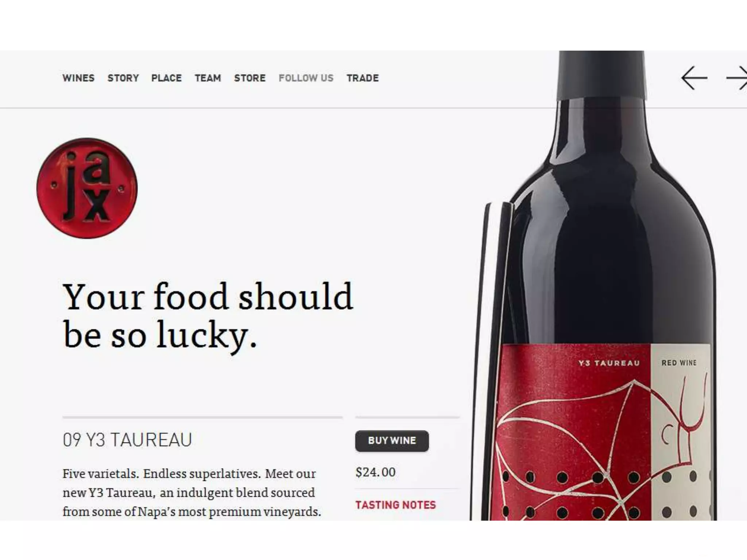Select the 09 Y3 TAUREAU wine title
The image size is (747, 560).
127,440
